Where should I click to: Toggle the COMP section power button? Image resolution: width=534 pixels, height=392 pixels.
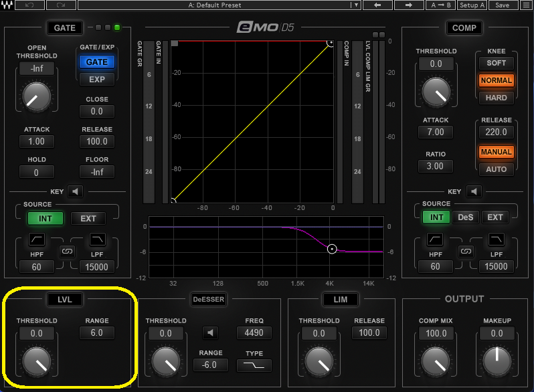[464, 27]
